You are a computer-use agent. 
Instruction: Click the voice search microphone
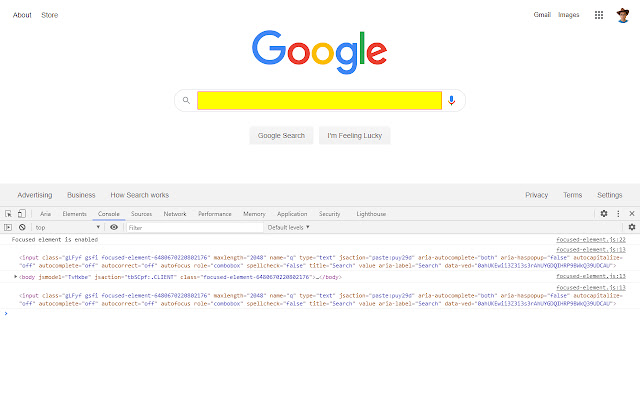coord(451,100)
